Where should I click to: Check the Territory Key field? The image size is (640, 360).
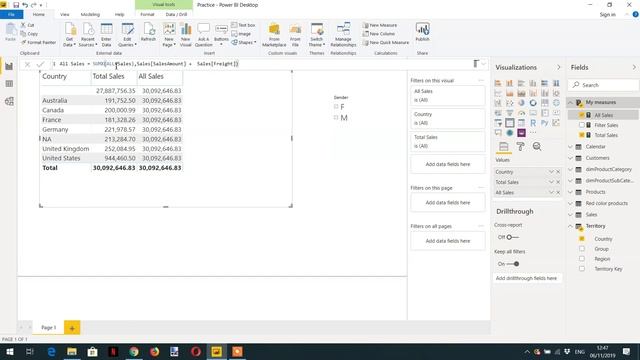tap(582, 269)
